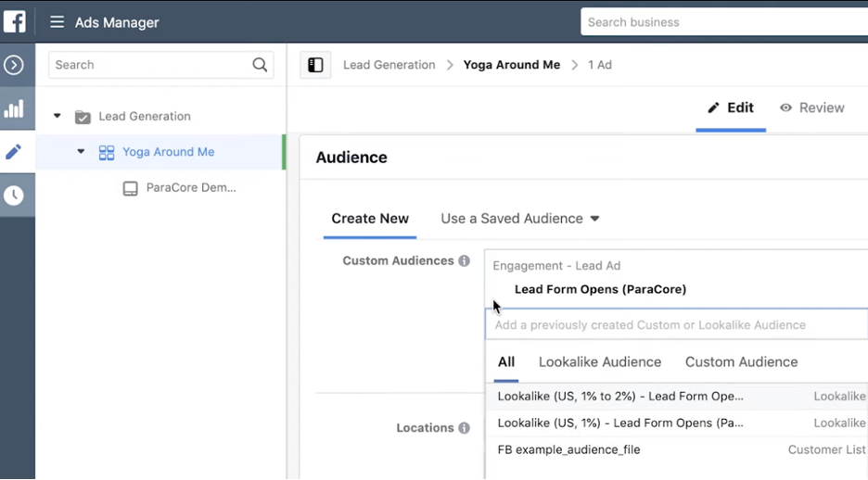Viewport: 868px width, 480px height.
Task: Click the Facebook logo icon
Action: (x=15, y=22)
